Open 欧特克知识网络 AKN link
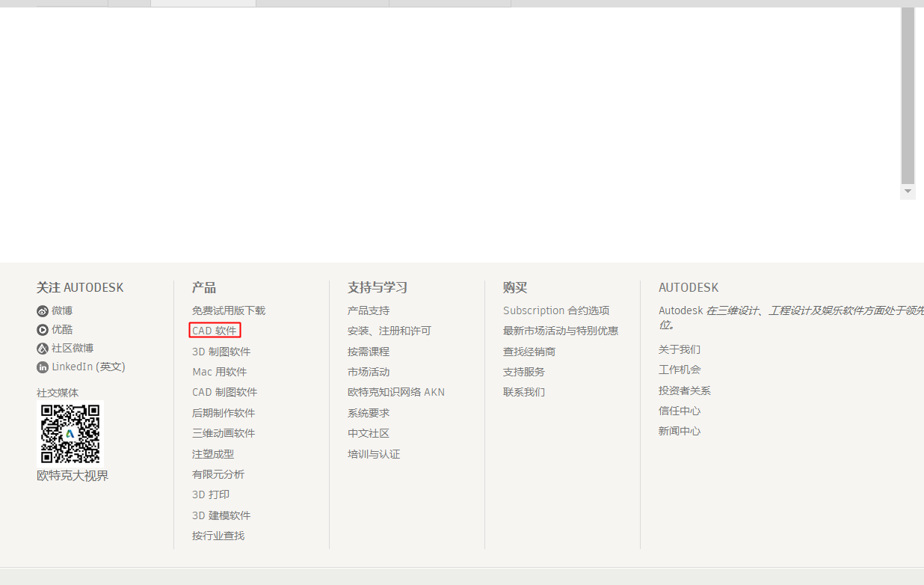The height and width of the screenshot is (585, 924). point(396,392)
